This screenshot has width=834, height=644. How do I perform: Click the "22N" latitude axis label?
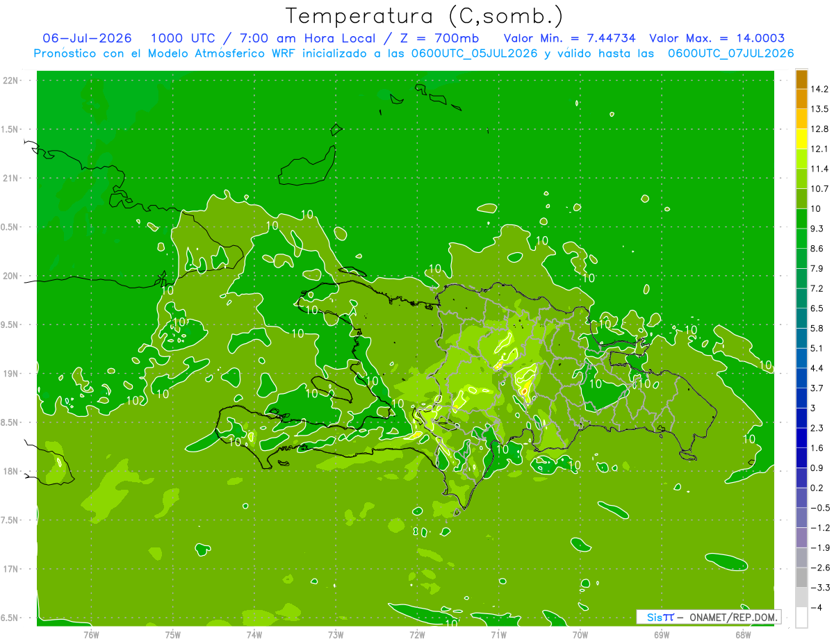tap(10, 81)
